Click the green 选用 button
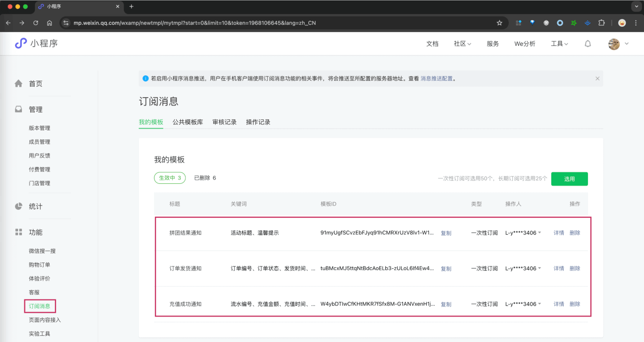 (569, 179)
